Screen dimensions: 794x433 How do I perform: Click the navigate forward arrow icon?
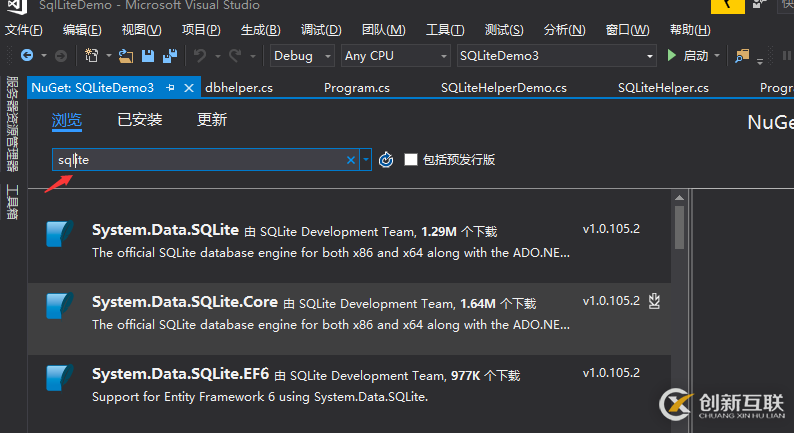(61, 56)
